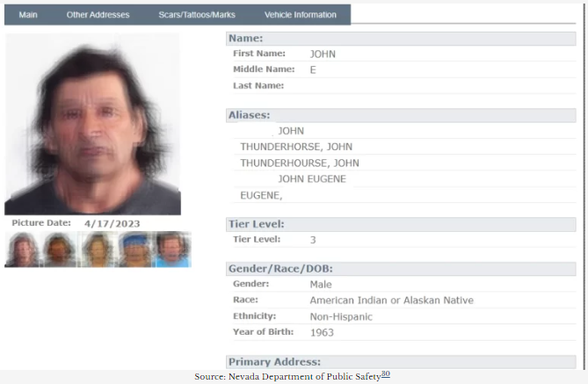588x384 pixels.
Task: Click footnote link 80 after the source
Action: coord(386,373)
